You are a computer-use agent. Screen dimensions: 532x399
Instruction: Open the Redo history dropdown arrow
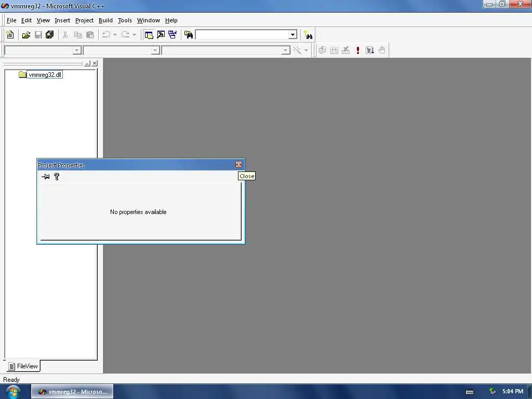pyautogui.click(x=134, y=35)
